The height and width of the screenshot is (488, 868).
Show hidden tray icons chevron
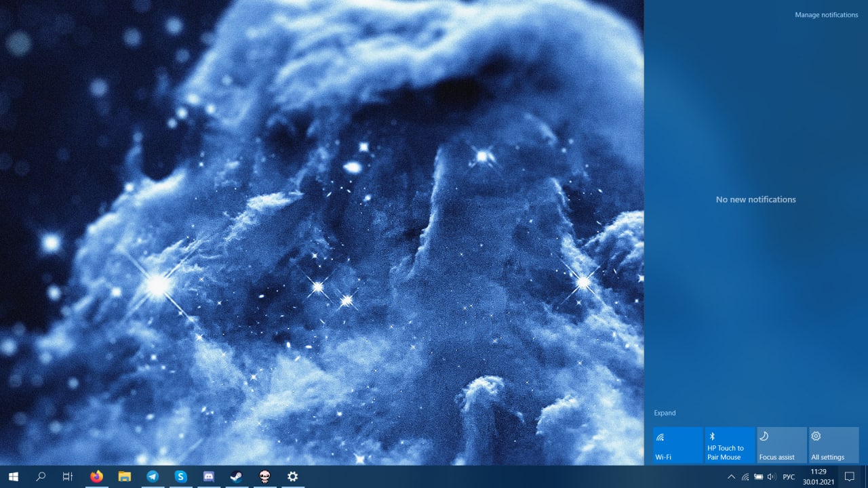point(731,477)
